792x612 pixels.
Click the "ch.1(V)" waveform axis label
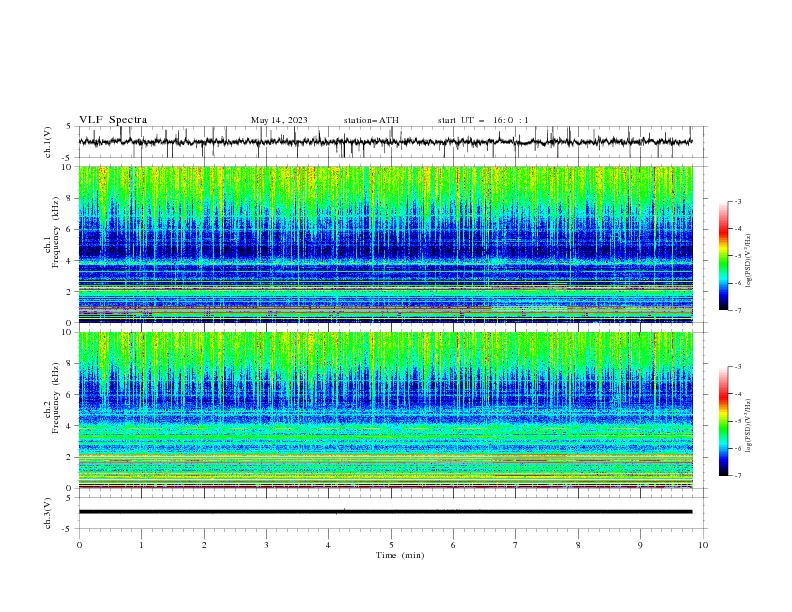(48, 142)
